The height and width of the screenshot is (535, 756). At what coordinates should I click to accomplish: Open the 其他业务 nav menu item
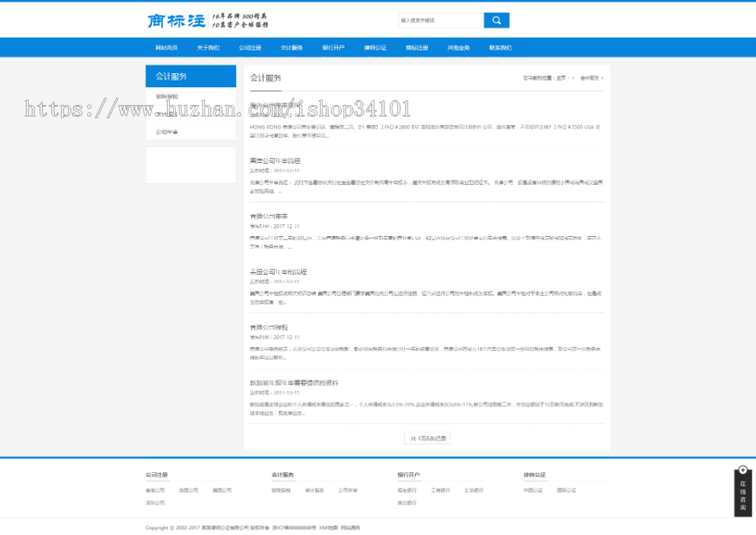tap(459, 48)
